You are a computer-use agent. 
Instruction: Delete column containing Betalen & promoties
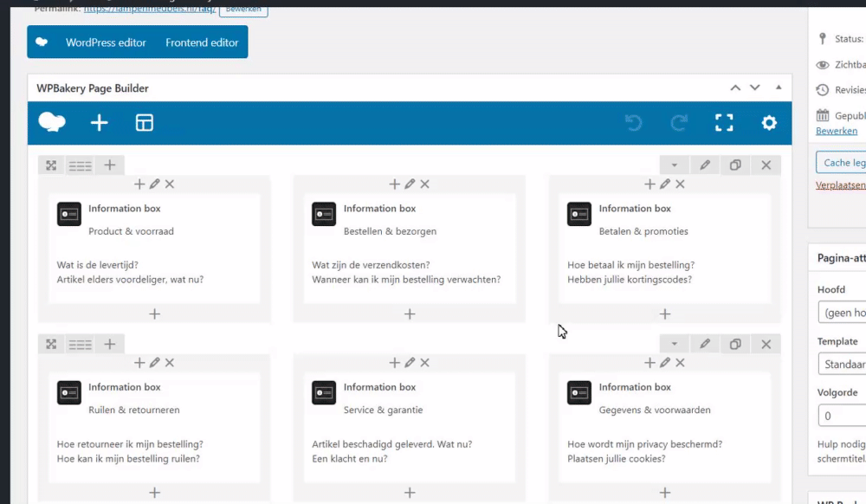click(x=680, y=184)
